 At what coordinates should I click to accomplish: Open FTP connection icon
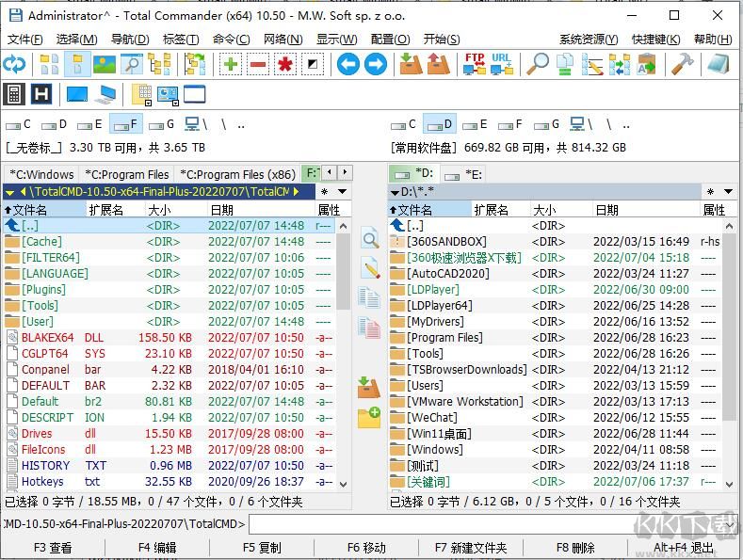475,64
